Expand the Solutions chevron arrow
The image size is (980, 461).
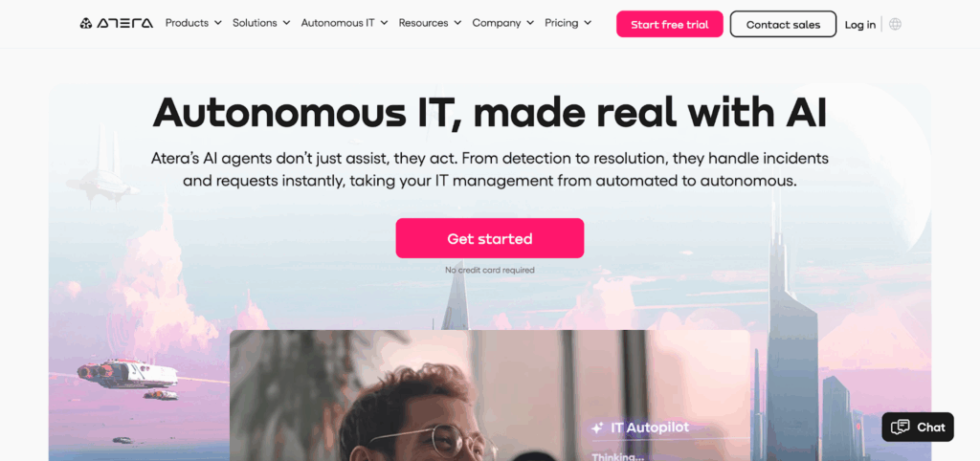286,23
